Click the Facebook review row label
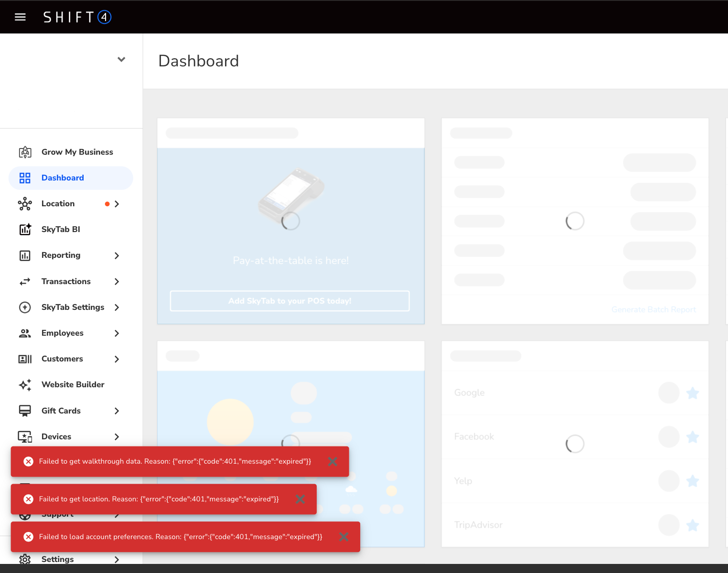Screen dimensions: 728x573 tap(474, 436)
